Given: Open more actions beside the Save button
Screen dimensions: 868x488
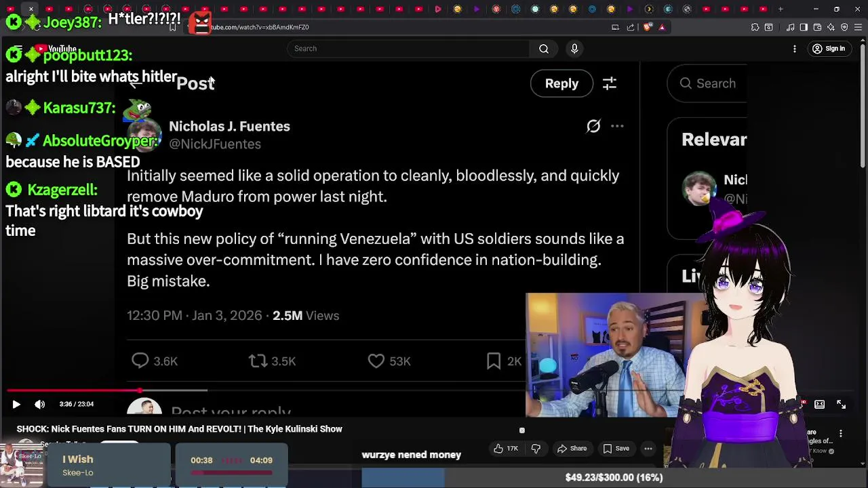Looking at the screenshot, I should tap(648, 448).
